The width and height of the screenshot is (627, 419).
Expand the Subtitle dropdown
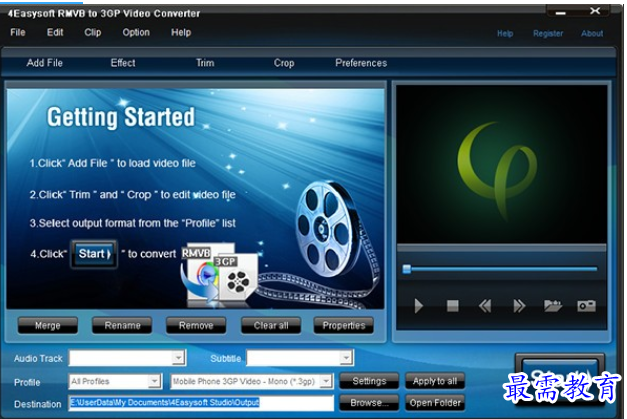[346, 358]
